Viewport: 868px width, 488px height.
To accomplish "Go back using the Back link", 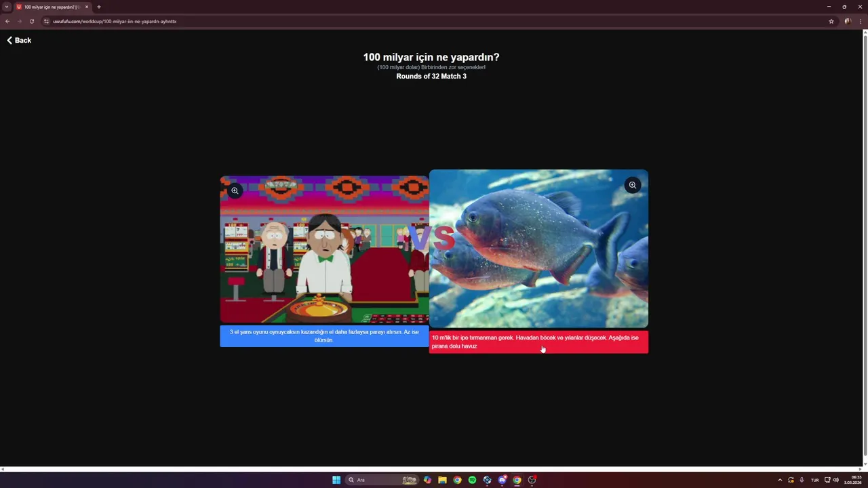I will click(19, 41).
